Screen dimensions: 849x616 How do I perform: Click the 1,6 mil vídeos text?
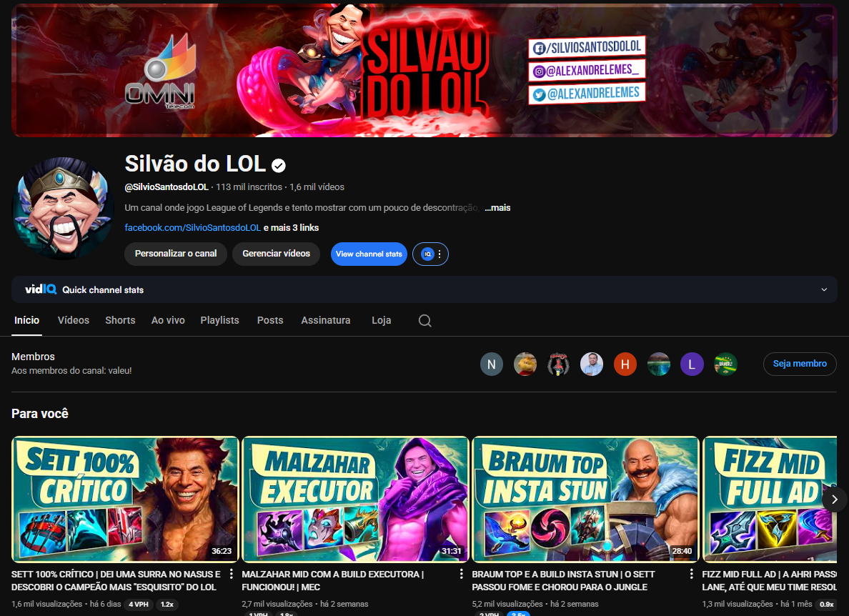[317, 187]
